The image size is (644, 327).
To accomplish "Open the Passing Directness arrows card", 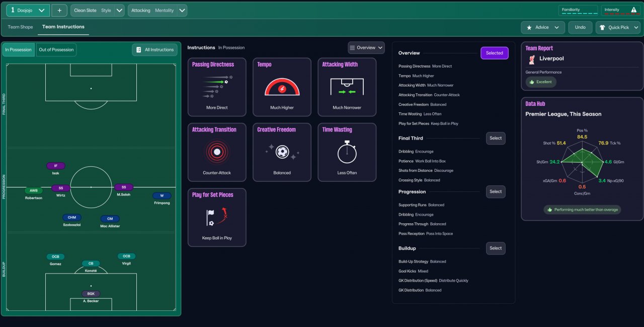I will click(217, 87).
